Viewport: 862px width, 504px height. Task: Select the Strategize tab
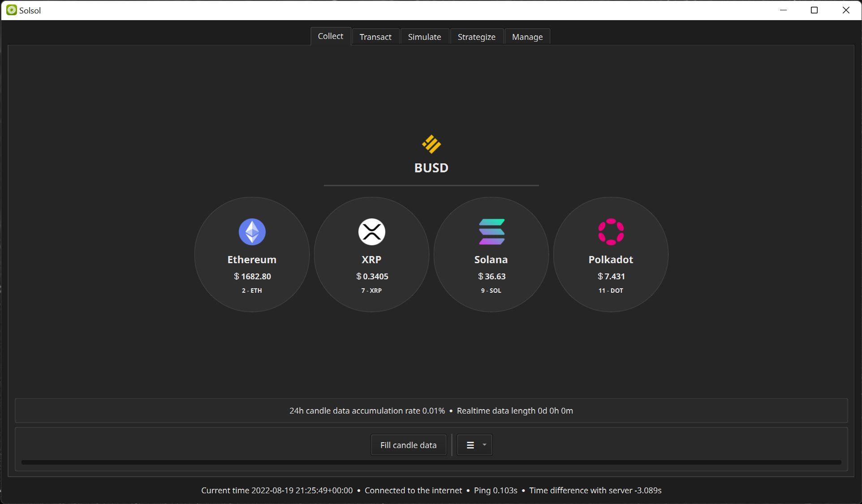[477, 37]
